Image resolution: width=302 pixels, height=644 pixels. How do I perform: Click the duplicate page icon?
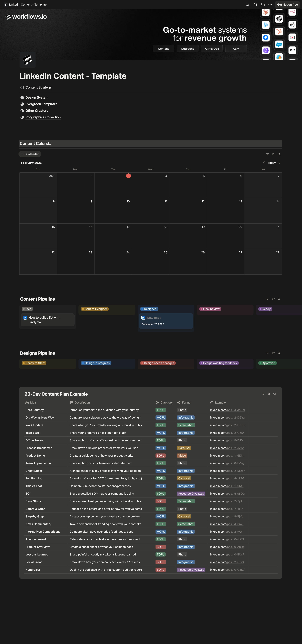coord(263,5)
